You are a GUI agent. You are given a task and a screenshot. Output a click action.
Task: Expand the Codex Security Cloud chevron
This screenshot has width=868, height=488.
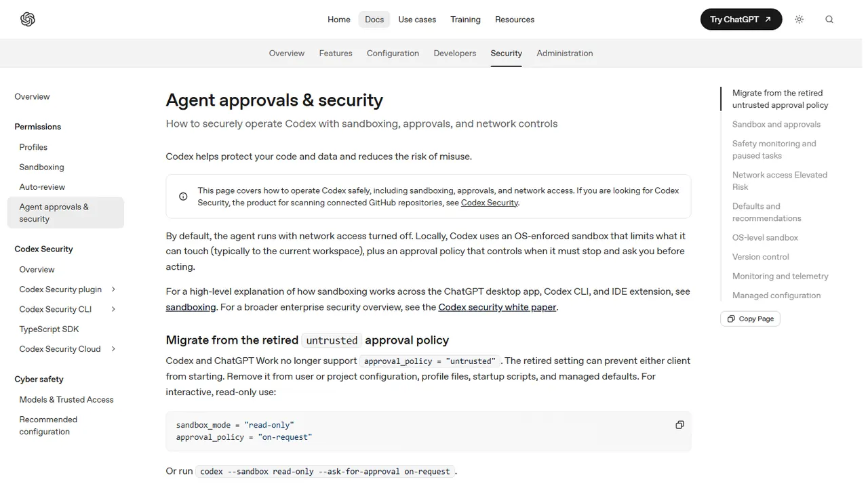click(x=113, y=349)
